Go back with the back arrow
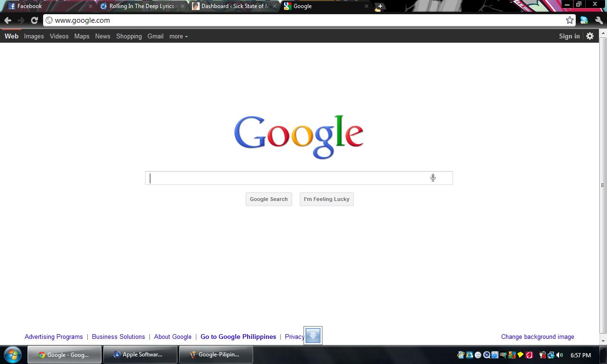Viewport: 607px width, 364px height. pyautogui.click(x=8, y=20)
